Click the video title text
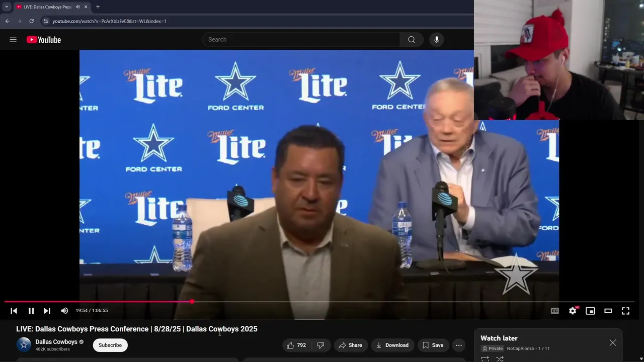 pyautogui.click(x=137, y=329)
